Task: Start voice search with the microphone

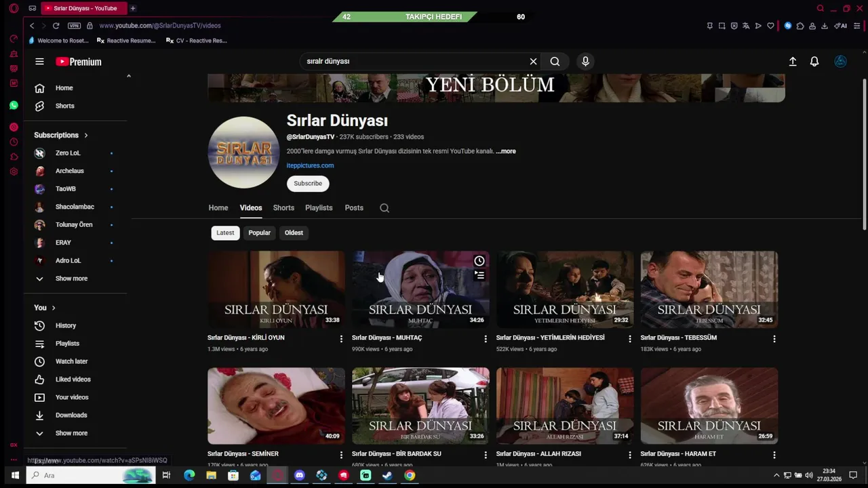Action: point(585,61)
